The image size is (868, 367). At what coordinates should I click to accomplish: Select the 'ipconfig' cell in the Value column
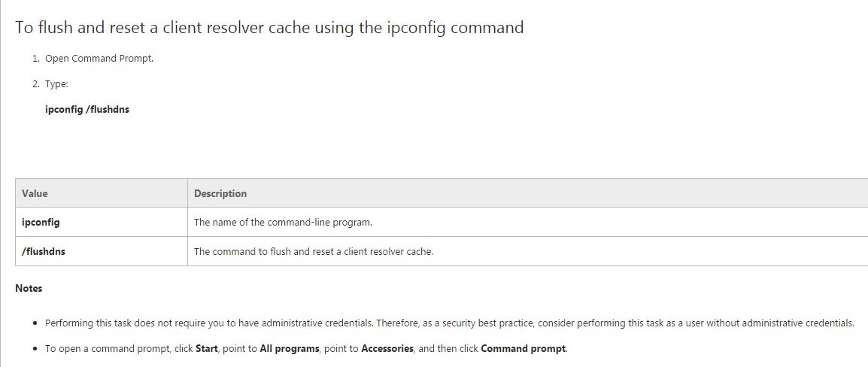[x=41, y=222]
